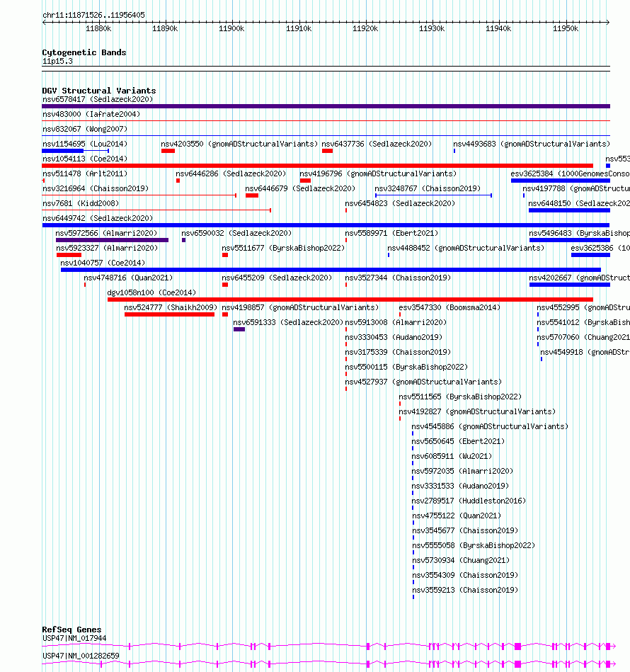Click the 11p15.3 cytogenetic band label
This screenshot has height=672, width=630.
pos(57,62)
